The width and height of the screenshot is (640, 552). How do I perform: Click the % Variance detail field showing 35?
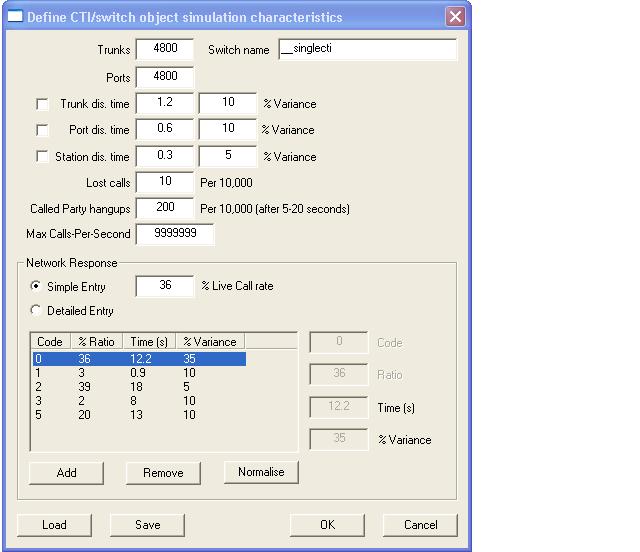coord(339,439)
